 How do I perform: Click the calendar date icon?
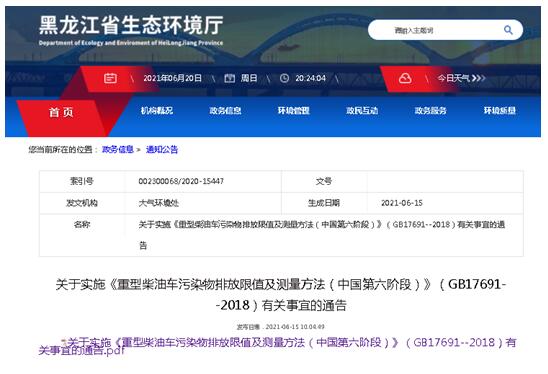pyautogui.click(x=110, y=78)
